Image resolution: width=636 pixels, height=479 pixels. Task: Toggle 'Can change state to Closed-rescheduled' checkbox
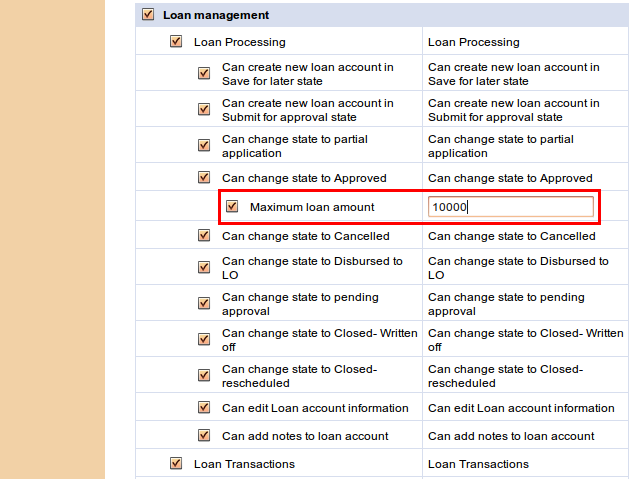point(204,376)
